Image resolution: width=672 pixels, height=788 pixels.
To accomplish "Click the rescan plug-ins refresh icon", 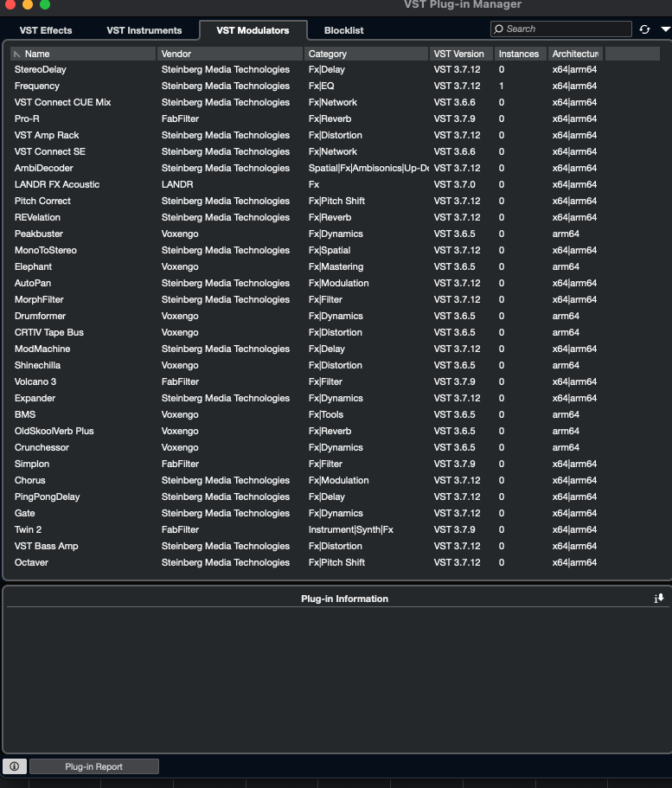I will click(644, 29).
